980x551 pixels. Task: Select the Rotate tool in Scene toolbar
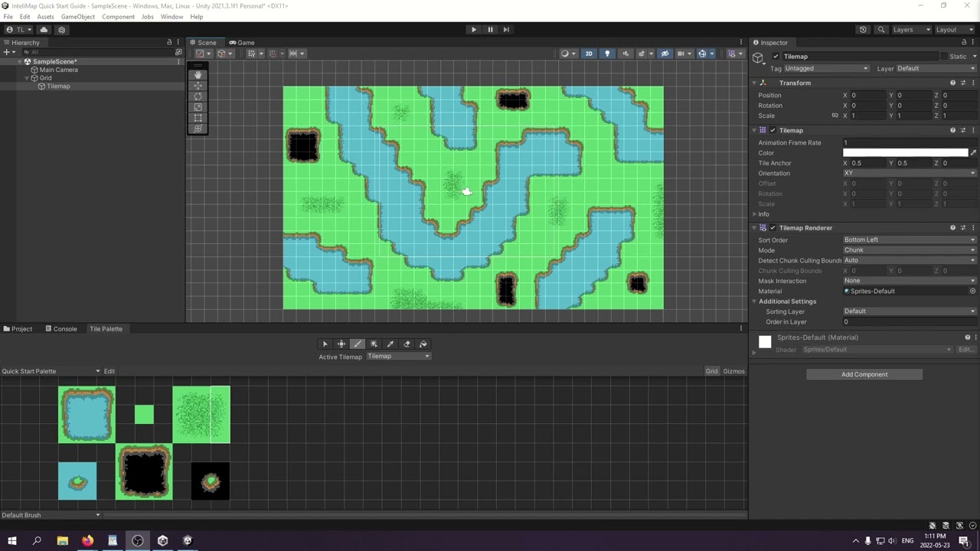pos(198,96)
